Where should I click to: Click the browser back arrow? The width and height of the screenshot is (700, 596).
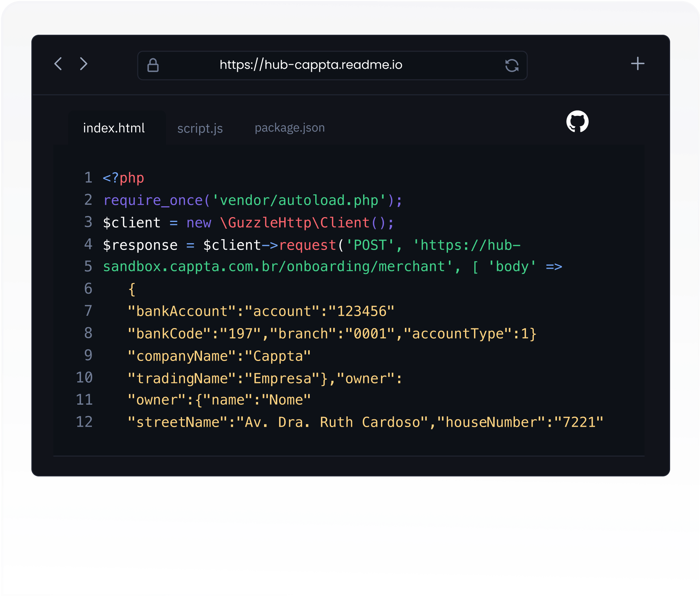[x=58, y=64]
